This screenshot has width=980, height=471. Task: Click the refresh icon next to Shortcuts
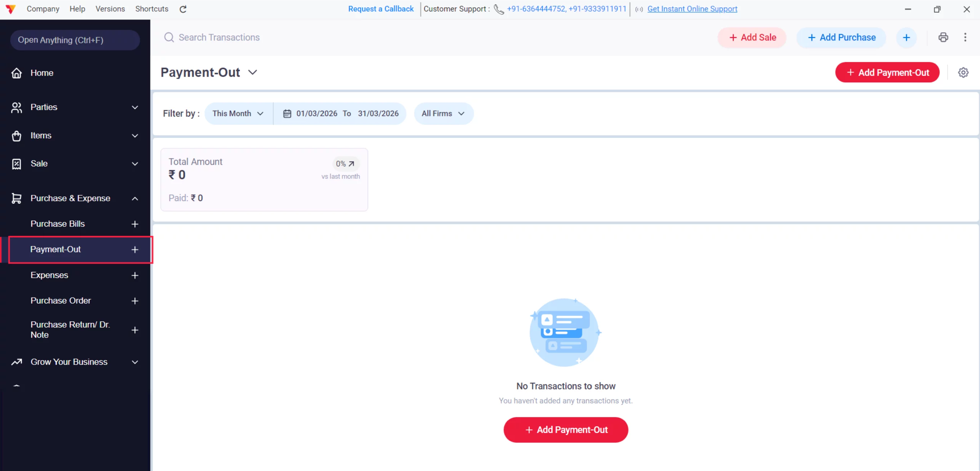pyautogui.click(x=183, y=9)
